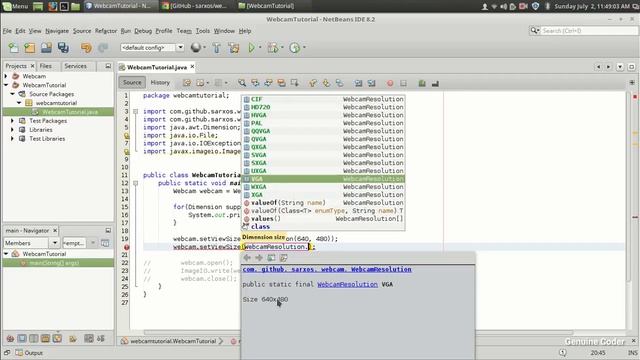Click the Debug Project icon
640x360 pixels.
point(272,48)
